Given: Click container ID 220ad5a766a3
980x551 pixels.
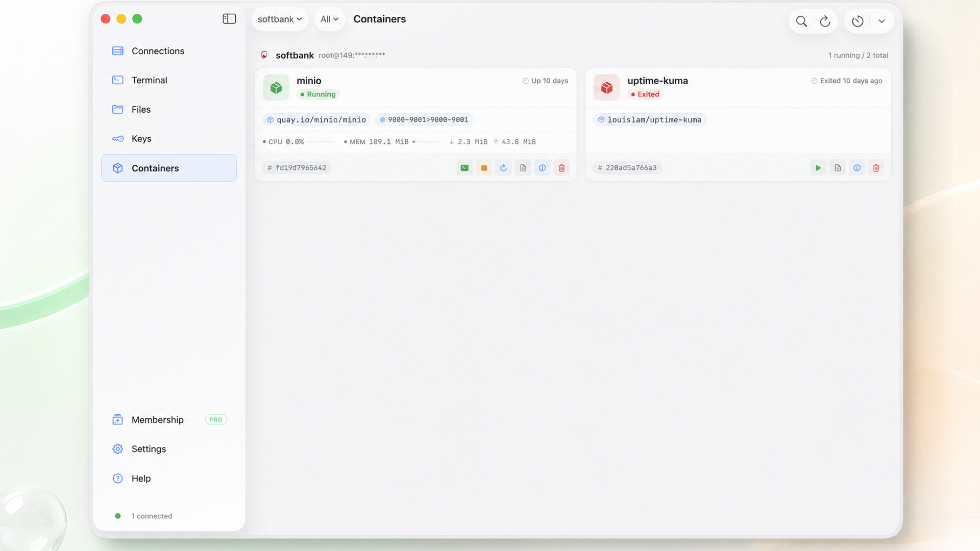Looking at the screenshot, I should coord(627,168).
